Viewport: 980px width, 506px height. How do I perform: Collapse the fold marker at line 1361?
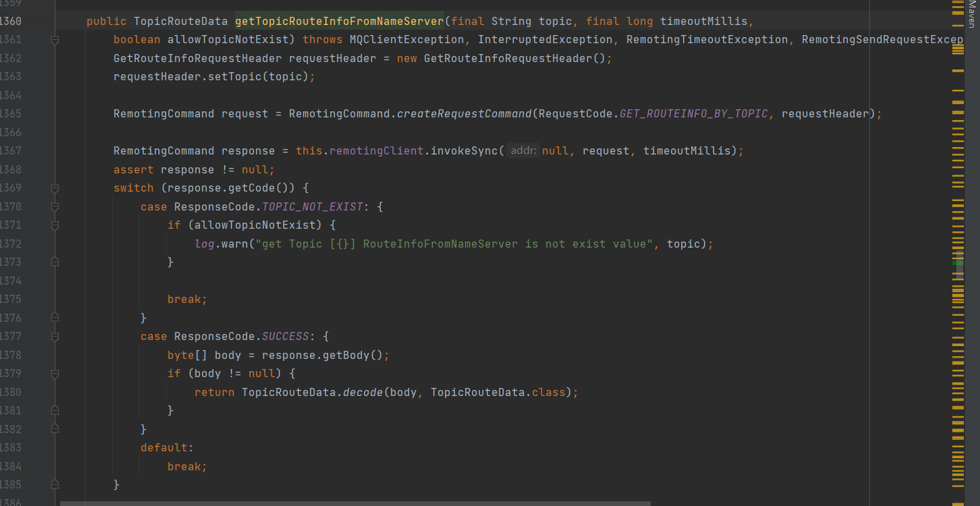(x=55, y=40)
